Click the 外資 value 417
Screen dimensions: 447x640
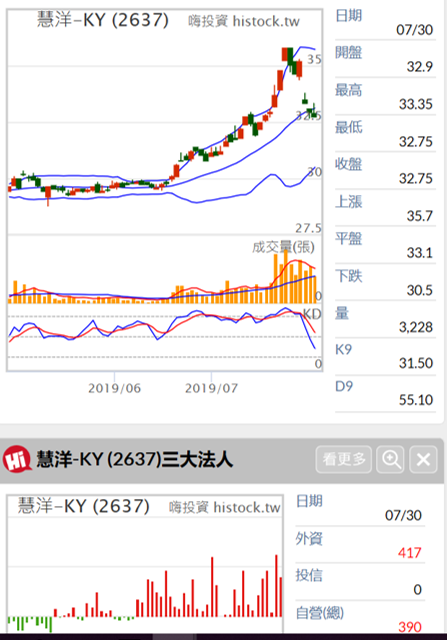(409, 553)
